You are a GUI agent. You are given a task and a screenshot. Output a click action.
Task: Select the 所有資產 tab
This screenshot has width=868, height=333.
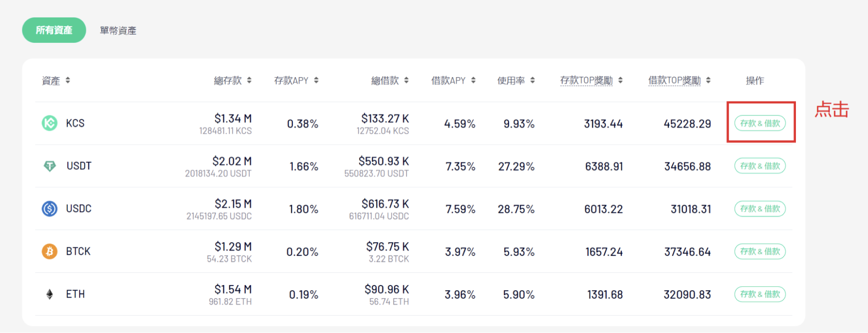click(54, 30)
